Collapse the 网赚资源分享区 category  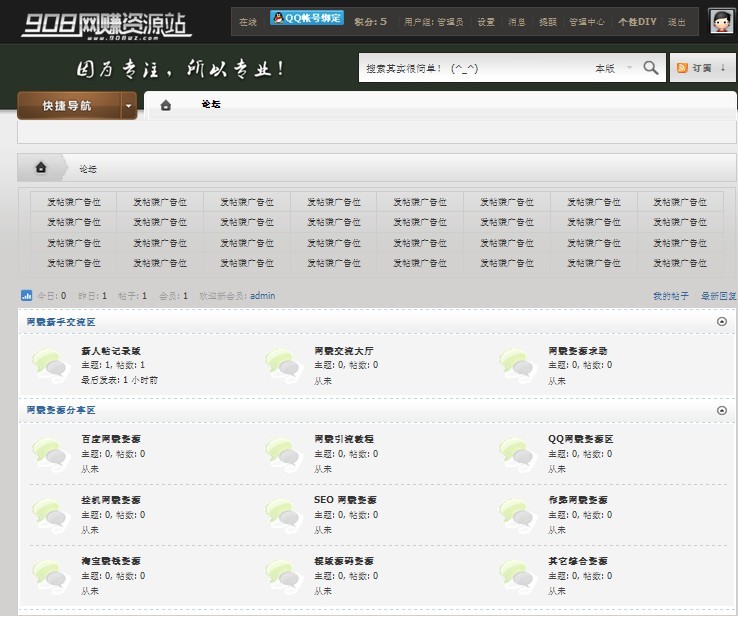coord(722,410)
